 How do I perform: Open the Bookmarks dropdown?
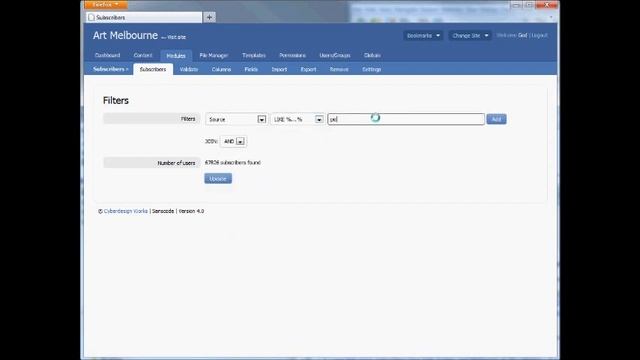[x=423, y=36]
